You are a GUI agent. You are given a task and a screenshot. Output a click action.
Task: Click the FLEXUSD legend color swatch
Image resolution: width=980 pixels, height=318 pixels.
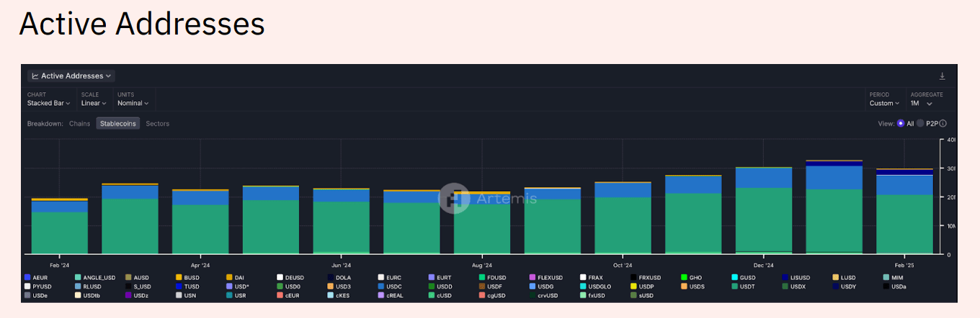point(533,277)
